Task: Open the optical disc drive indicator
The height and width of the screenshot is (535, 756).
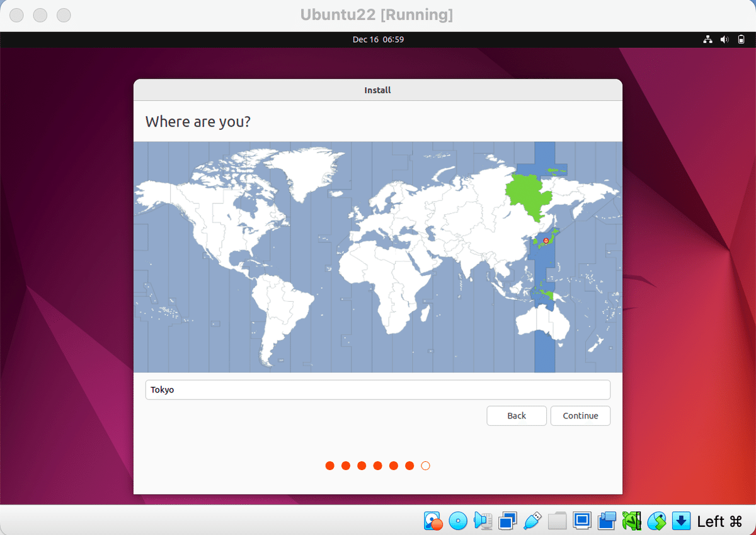Action: [458, 521]
